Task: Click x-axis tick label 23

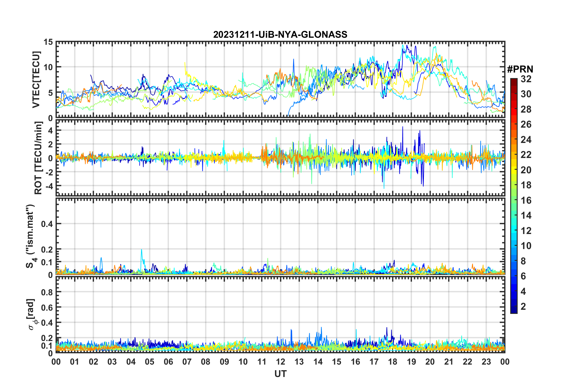Action: click(486, 362)
